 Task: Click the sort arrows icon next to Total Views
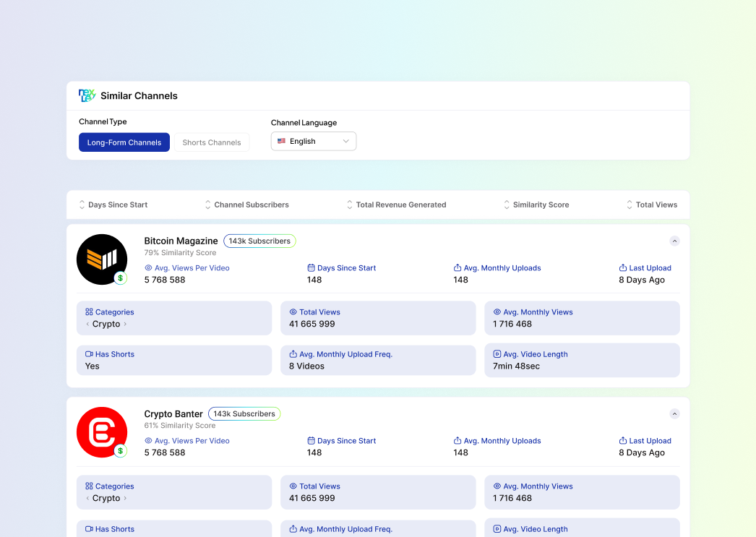coord(630,205)
